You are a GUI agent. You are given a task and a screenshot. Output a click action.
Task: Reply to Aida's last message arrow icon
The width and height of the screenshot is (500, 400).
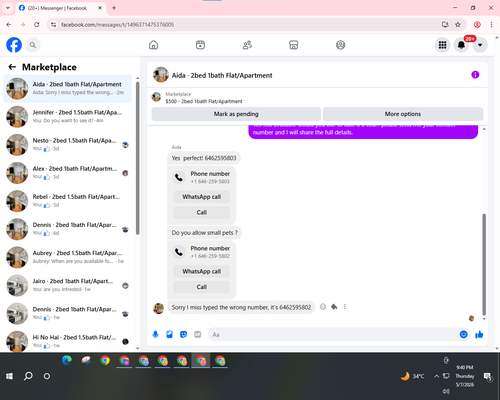[x=334, y=307]
